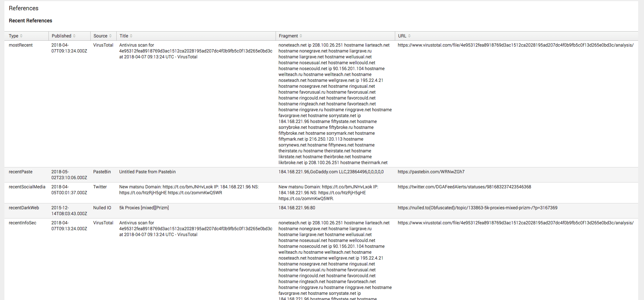644x300 pixels.
Task: Click the 2018-05-02T23:10:06.000Z published date
Action: click(69, 175)
